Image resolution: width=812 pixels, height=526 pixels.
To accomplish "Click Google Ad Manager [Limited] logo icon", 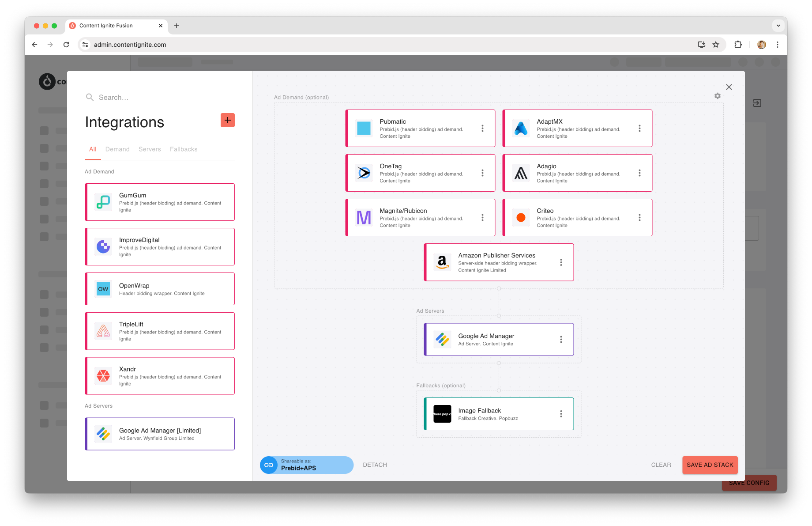I will [x=103, y=434].
